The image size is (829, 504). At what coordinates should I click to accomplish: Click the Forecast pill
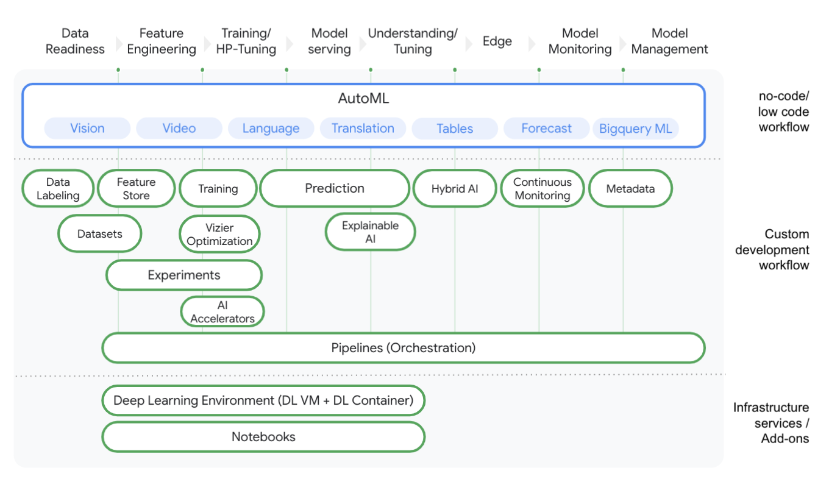[546, 129]
